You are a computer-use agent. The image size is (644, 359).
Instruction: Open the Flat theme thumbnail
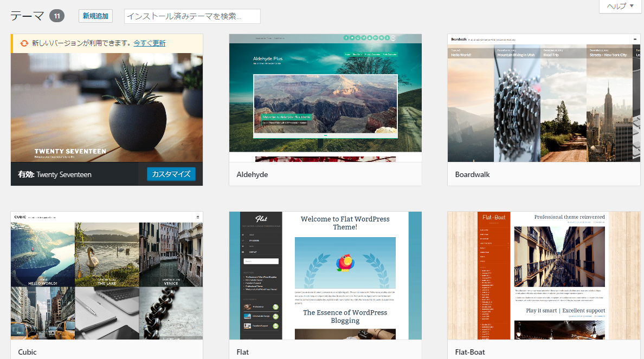pyautogui.click(x=325, y=276)
